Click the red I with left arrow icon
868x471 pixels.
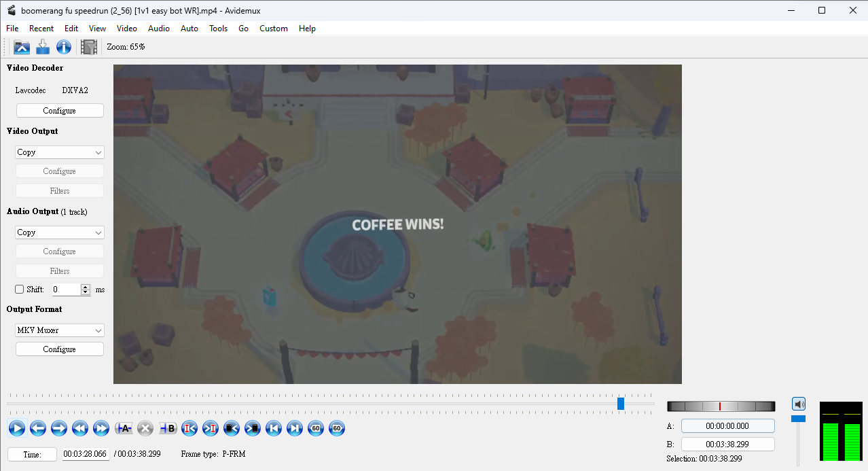point(189,428)
